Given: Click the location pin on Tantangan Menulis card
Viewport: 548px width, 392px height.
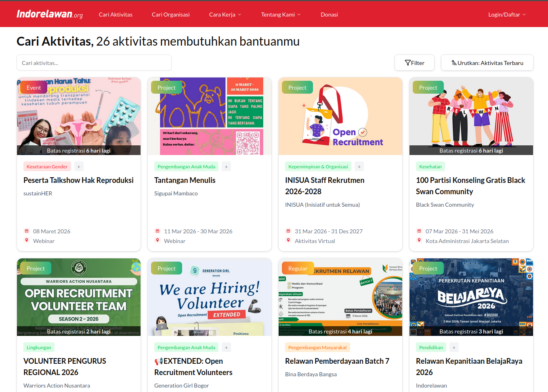Looking at the screenshot, I should (157, 241).
